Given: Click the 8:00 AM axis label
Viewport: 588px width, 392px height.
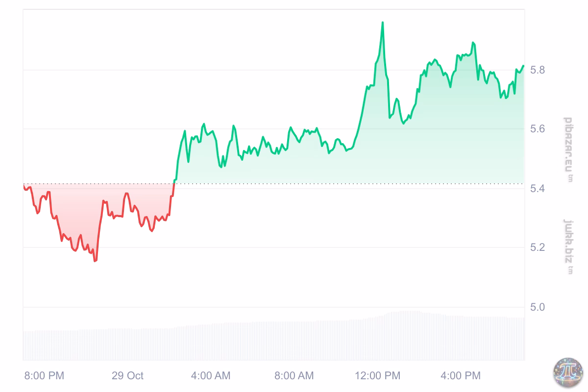Looking at the screenshot, I should (x=294, y=376).
